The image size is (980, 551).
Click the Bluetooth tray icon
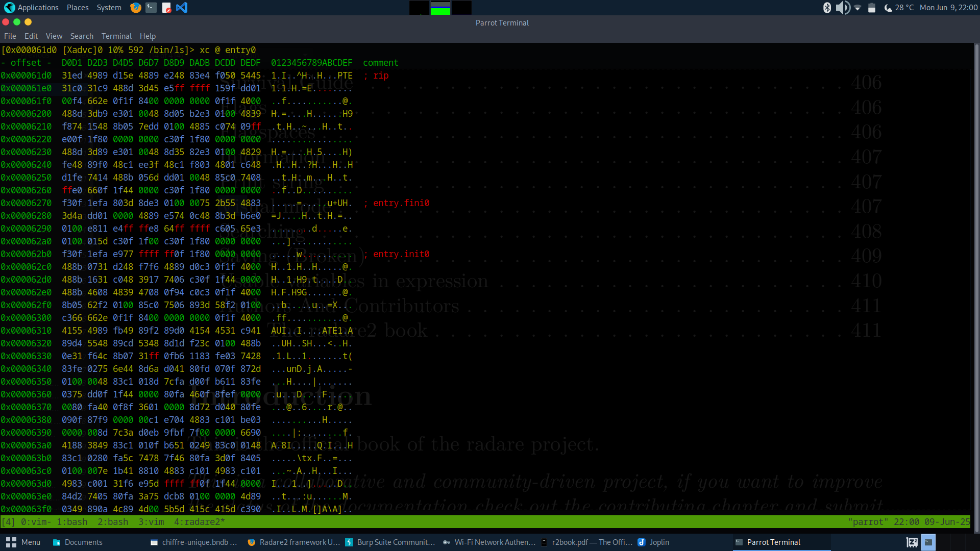pyautogui.click(x=827, y=8)
